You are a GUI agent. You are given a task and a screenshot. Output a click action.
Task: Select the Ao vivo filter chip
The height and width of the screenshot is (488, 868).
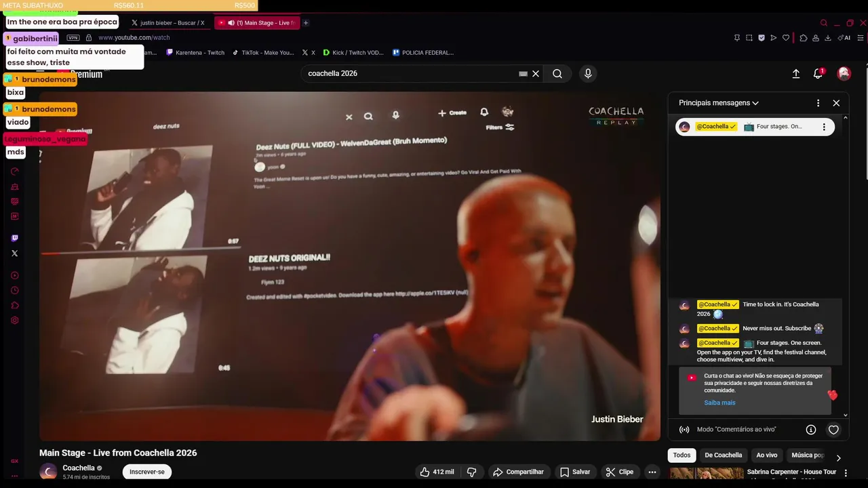(x=767, y=455)
